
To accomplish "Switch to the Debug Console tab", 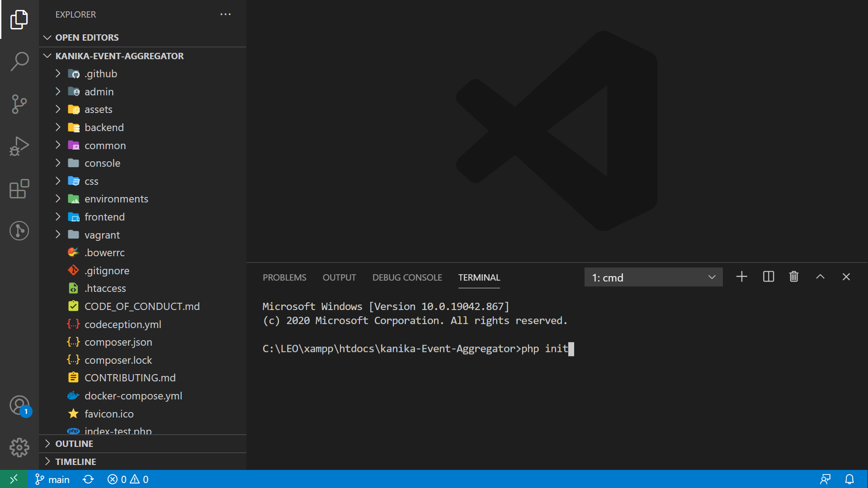I will click(x=407, y=277).
